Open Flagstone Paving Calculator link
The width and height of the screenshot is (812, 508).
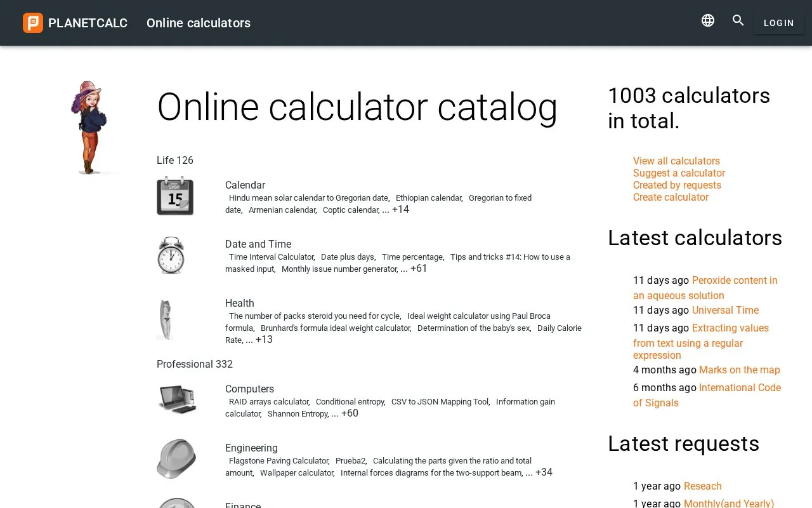pos(278,461)
